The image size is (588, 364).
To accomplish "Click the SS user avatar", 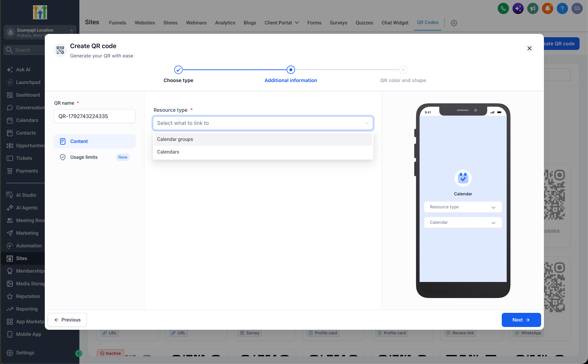I will coord(577,9).
